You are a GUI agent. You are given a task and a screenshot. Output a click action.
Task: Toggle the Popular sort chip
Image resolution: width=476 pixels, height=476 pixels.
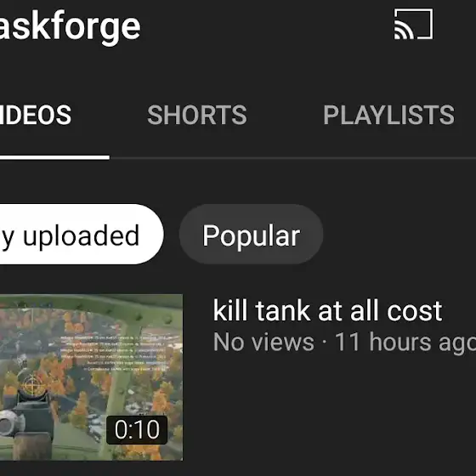[251, 235]
